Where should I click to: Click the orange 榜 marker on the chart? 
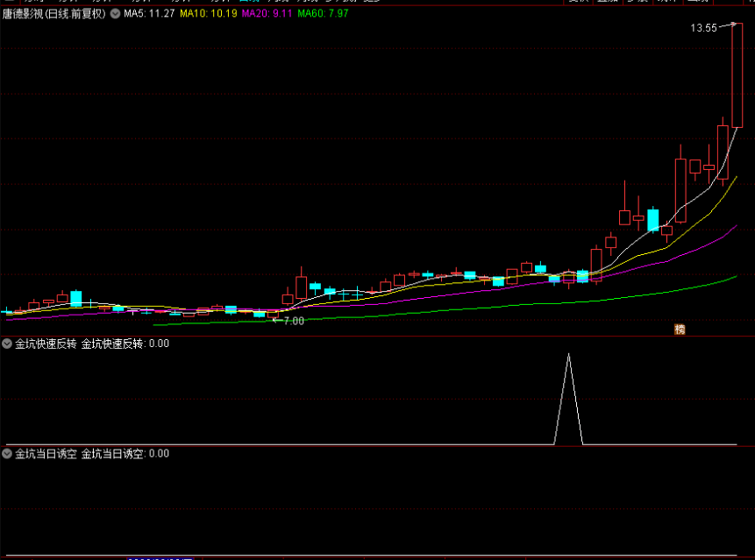(x=680, y=330)
